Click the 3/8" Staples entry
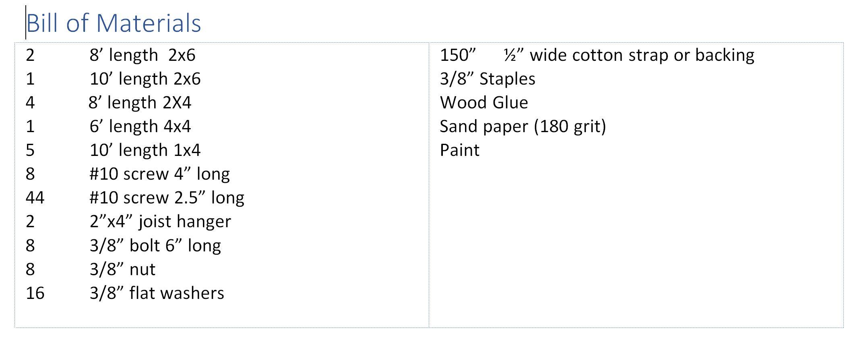868x338 pixels. click(487, 79)
